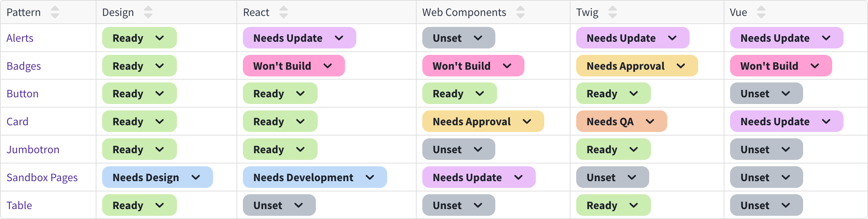This screenshot has width=868, height=219.
Task: Click the sort icon next to Vue
Action: point(762,12)
